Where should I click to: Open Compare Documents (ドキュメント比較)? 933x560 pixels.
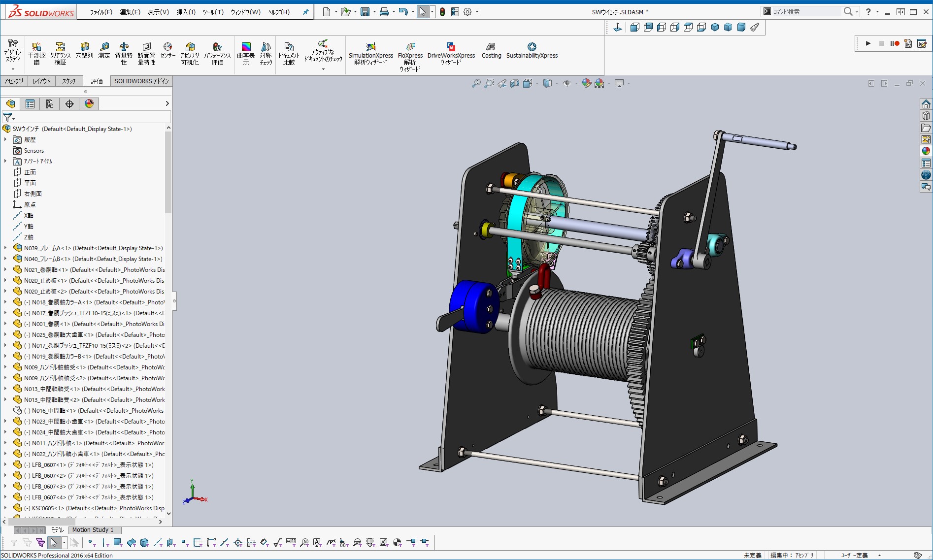tap(289, 53)
